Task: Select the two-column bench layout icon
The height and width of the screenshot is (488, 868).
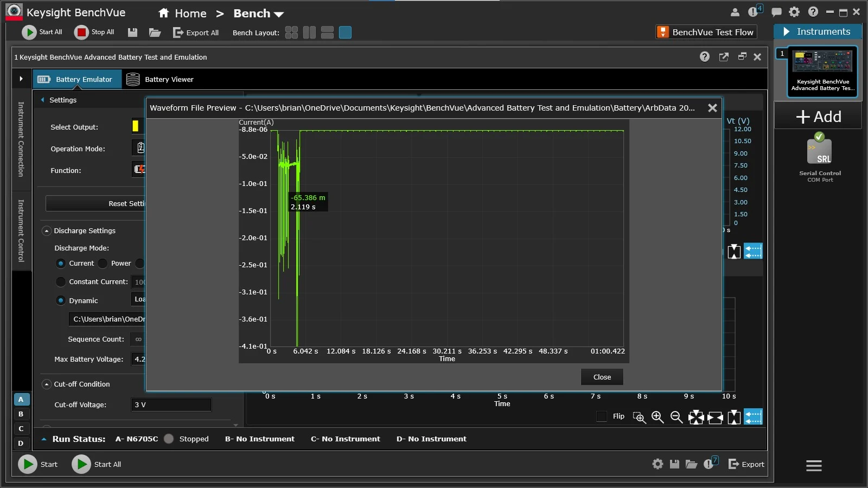Action: 309,33
